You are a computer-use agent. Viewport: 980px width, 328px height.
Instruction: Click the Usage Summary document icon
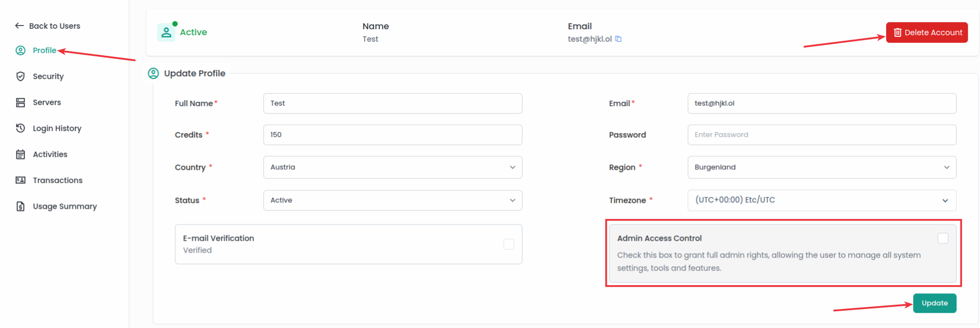(x=21, y=207)
